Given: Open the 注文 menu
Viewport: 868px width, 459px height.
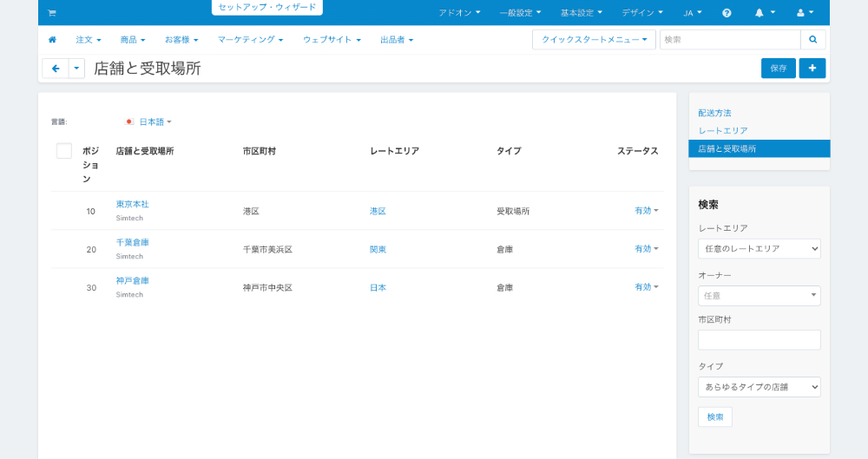Looking at the screenshot, I should coord(89,39).
